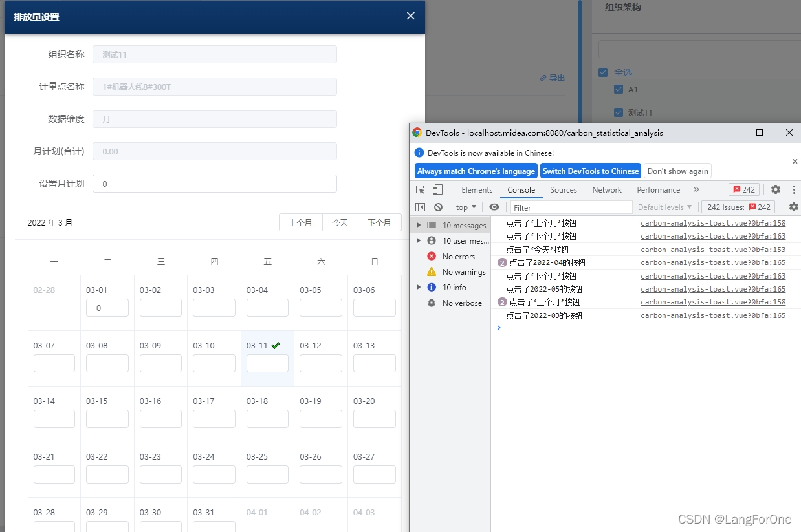This screenshot has height=532, width=801.
Task: Open the Default levels dropdown
Action: (x=664, y=207)
